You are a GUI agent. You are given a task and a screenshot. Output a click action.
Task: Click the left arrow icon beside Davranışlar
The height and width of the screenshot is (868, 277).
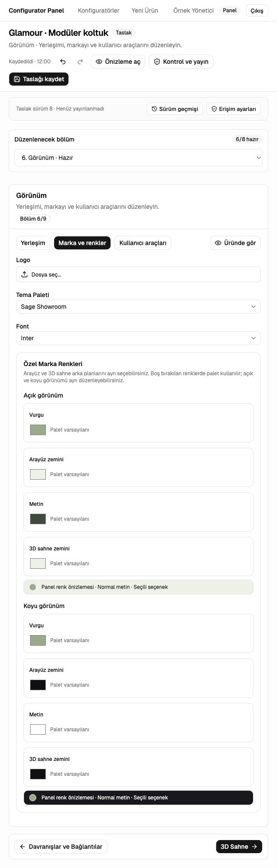(23, 847)
